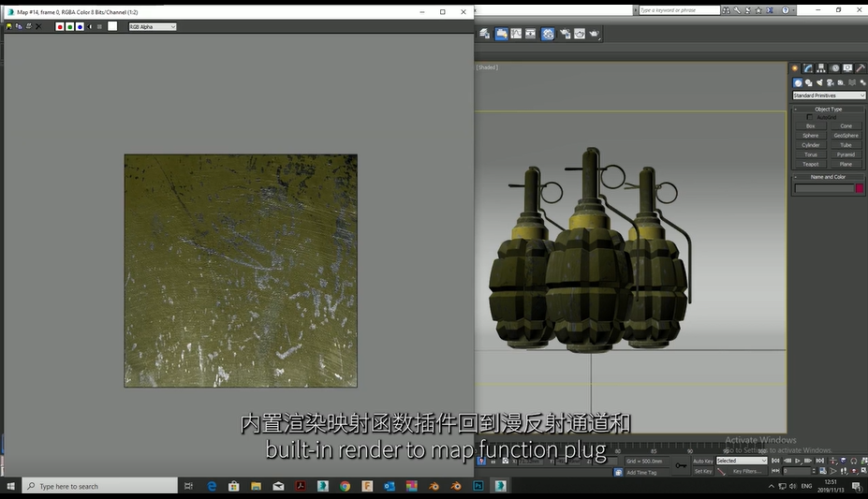Image resolution: width=868 pixels, height=499 pixels.
Task: Switch to the Hierarchy command panel tab
Action: pyautogui.click(x=821, y=68)
